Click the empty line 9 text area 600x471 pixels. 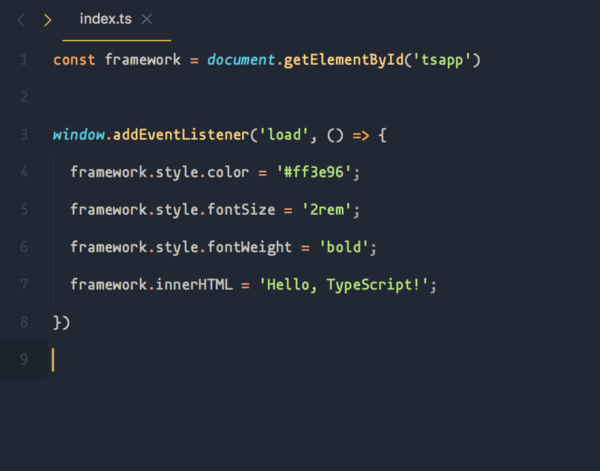[200, 360]
